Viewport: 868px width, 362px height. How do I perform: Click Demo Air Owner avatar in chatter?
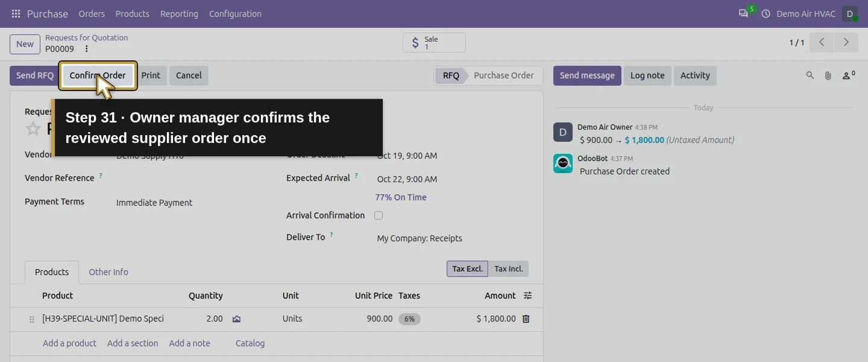pyautogui.click(x=563, y=132)
